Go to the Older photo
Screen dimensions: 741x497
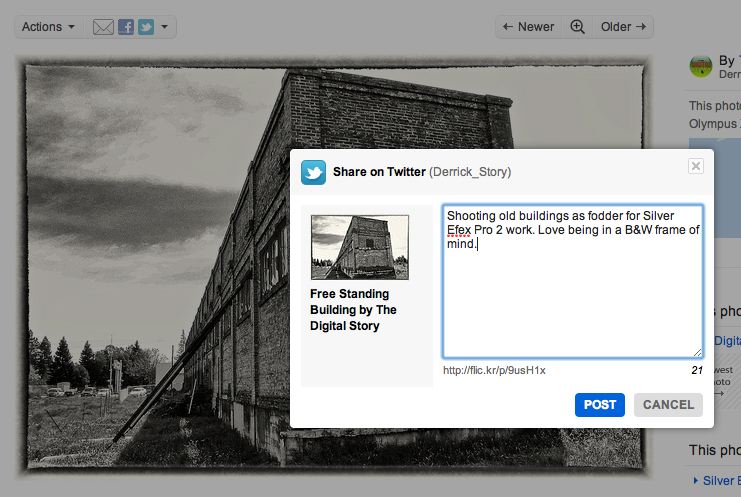click(623, 27)
